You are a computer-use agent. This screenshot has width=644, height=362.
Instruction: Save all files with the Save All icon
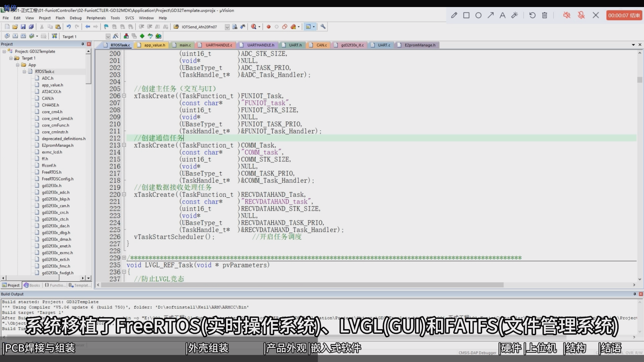[31, 27]
